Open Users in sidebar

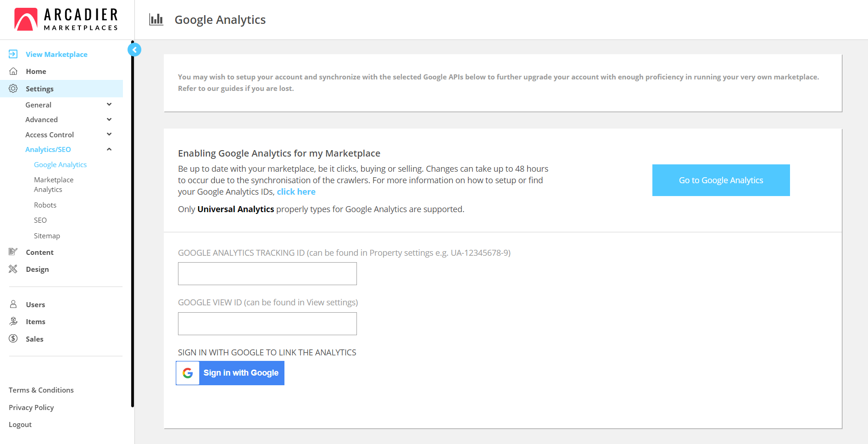pos(35,304)
